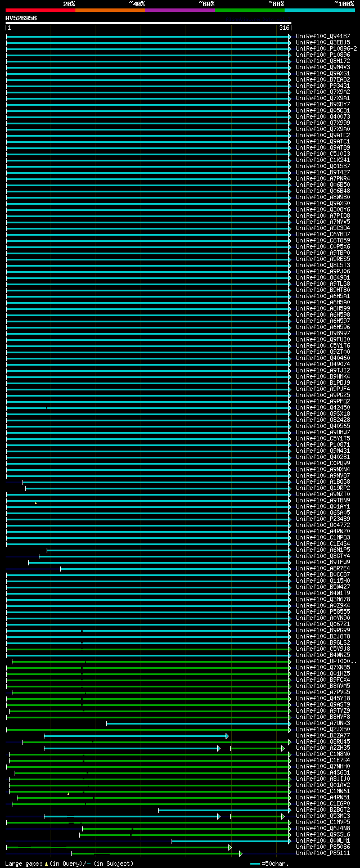
Task: Select label UniRef100_Q9ATB9
Action: pyautogui.click(x=323, y=147)
